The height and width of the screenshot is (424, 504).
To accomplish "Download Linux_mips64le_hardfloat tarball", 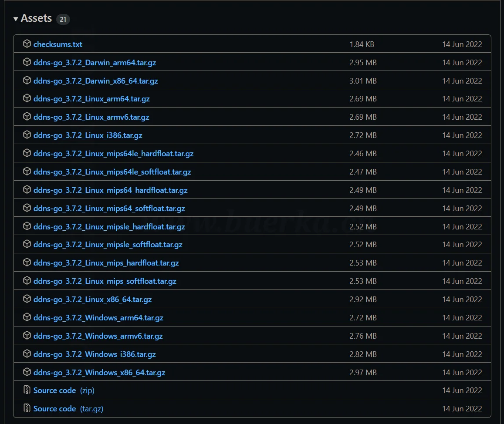I will point(113,154).
